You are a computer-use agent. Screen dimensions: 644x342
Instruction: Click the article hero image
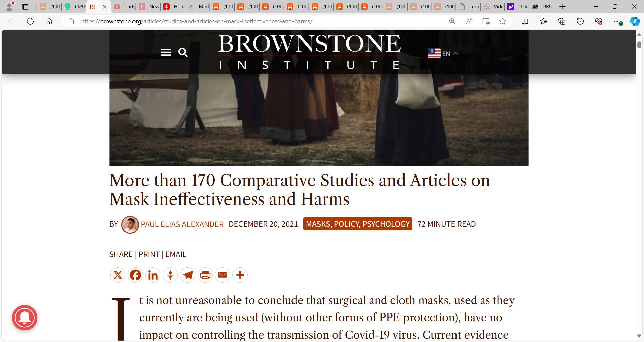319,120
